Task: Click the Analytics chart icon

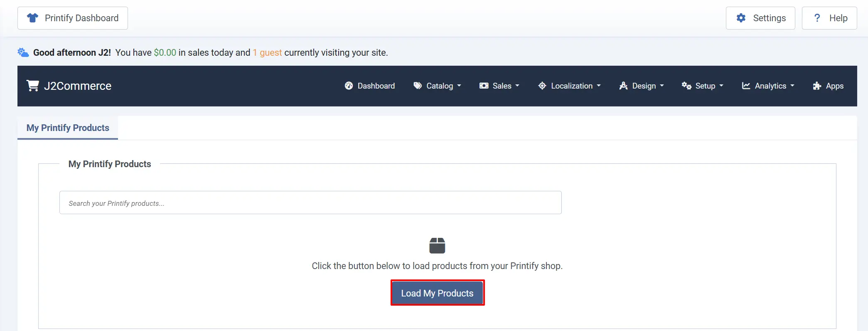Action: tap(746, 86)
